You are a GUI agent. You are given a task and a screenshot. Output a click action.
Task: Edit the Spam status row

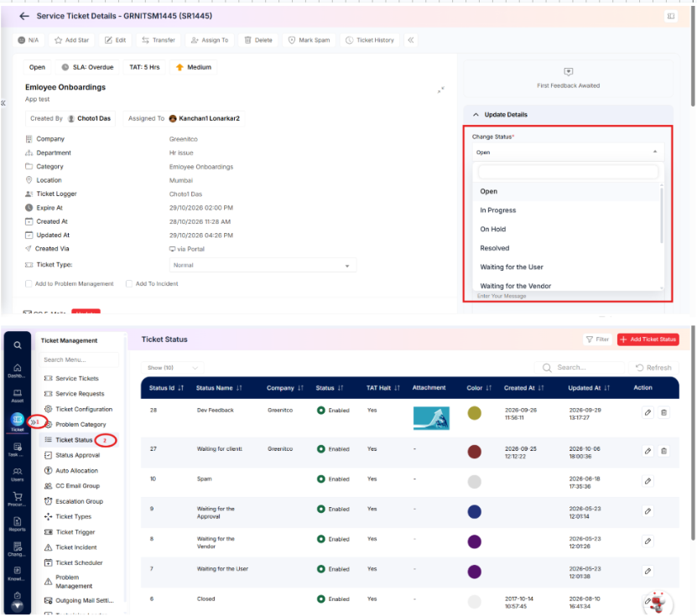648,481
